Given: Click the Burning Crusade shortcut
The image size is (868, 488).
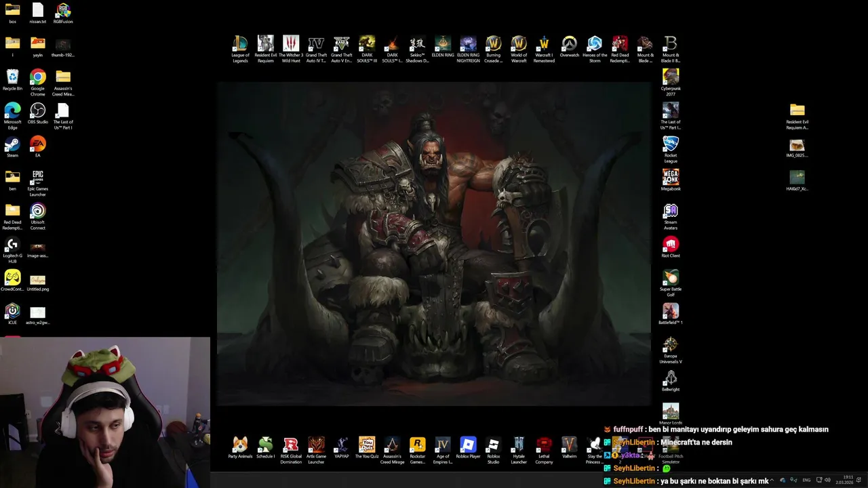Looking at the screenshot, I should tap(493, 49).
